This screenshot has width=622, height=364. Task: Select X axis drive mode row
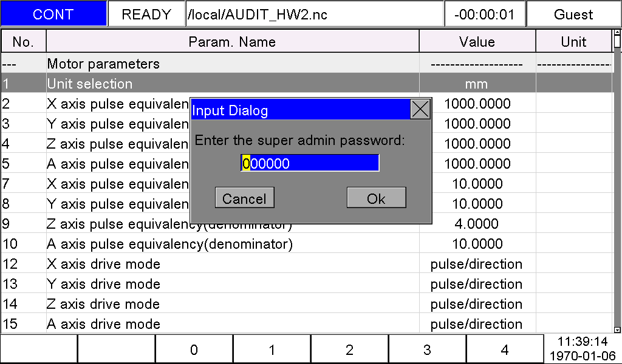click(307, 264)
